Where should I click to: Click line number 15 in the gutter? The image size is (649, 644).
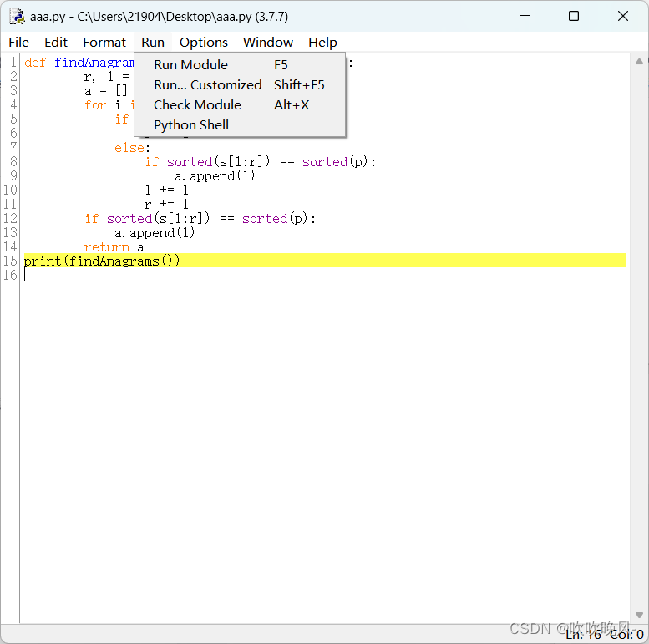pyautogui.click(x=10, y=261)
